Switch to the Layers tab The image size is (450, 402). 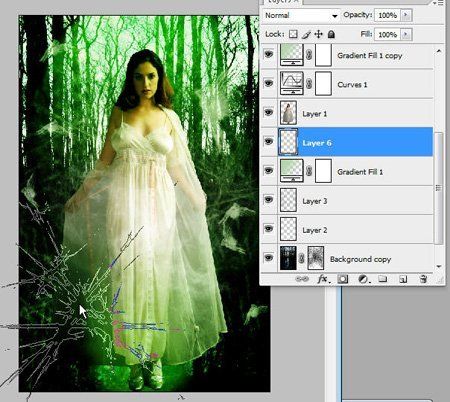pos(283,2)
